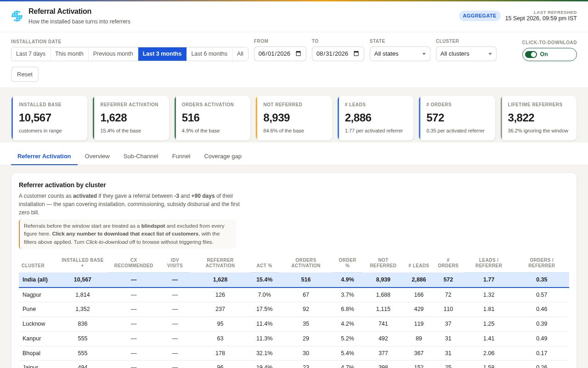Image resolution: width=588 pixels, height=368 pixels.
Task: Click Bhopal referrer activation 178
Action: pos(220,353)
